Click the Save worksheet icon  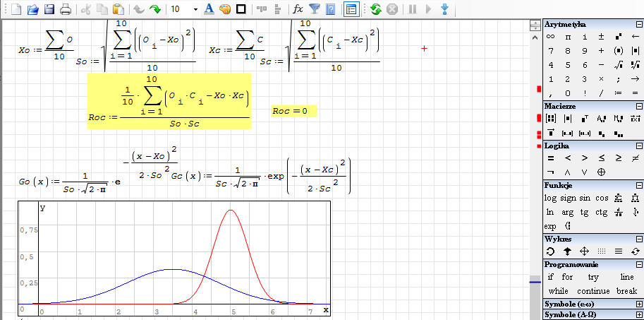pyautogui.click(x=49, y=9)
